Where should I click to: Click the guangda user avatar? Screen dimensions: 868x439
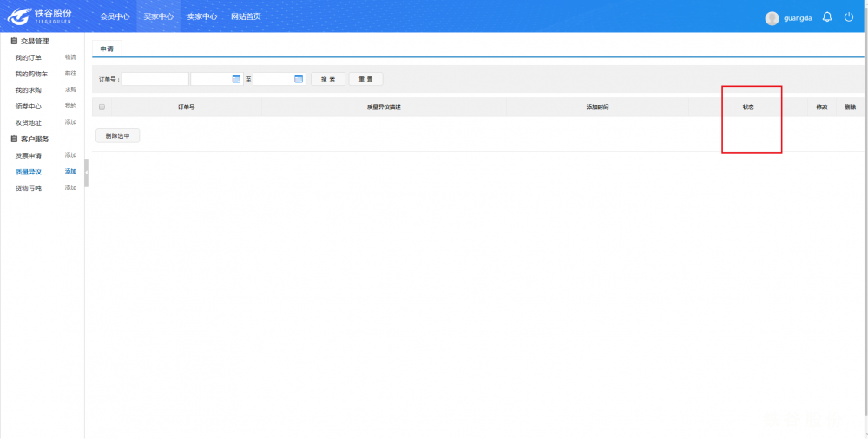772,18
